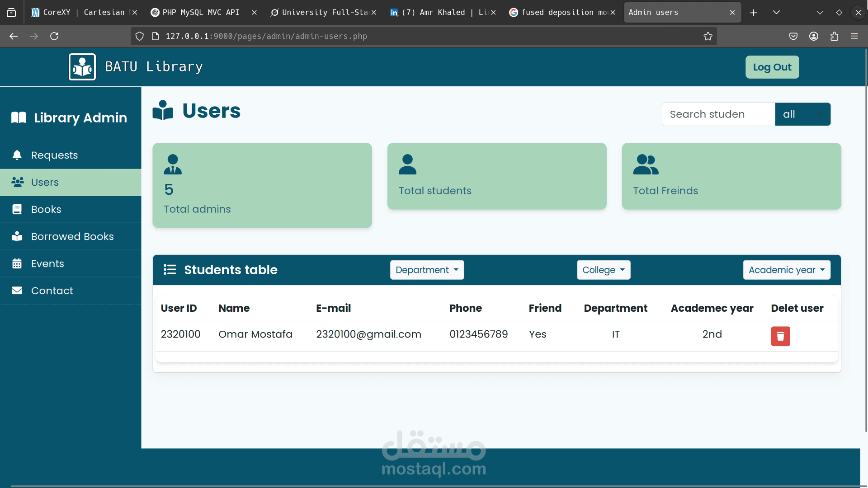Click the Requests bell icon in sidebar
The width and height of the screenshot is (868, 488).
click(x=17, y=155)
